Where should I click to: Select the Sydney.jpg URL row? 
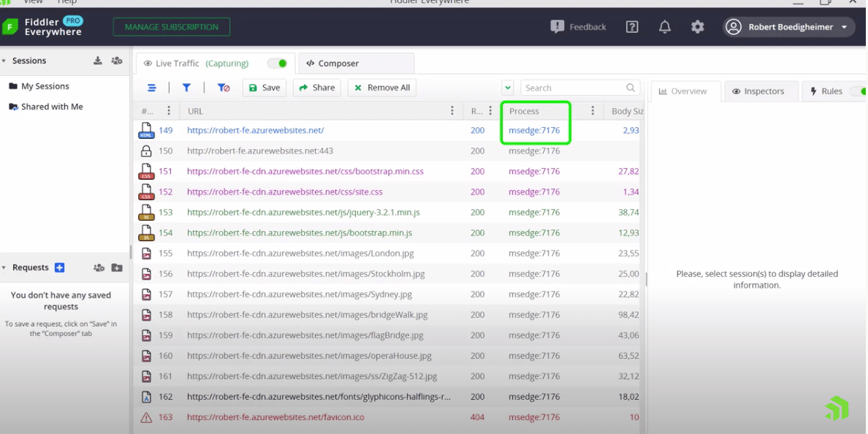click(300, 294)
